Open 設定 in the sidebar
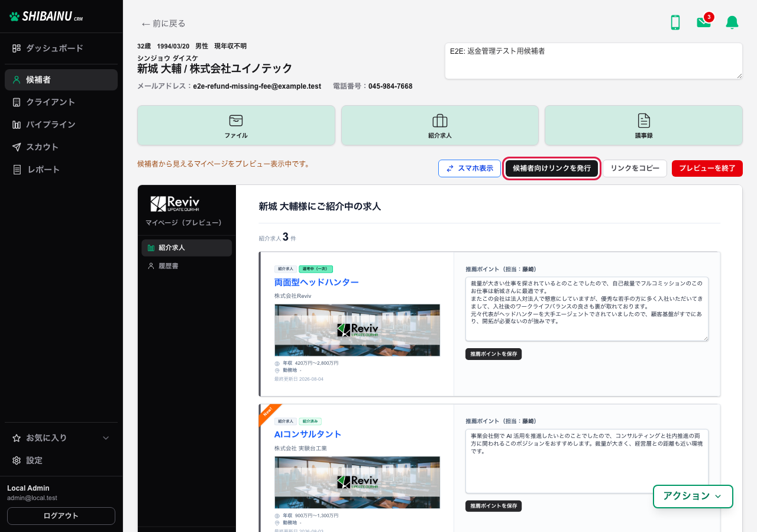 [x=62, y=460]
